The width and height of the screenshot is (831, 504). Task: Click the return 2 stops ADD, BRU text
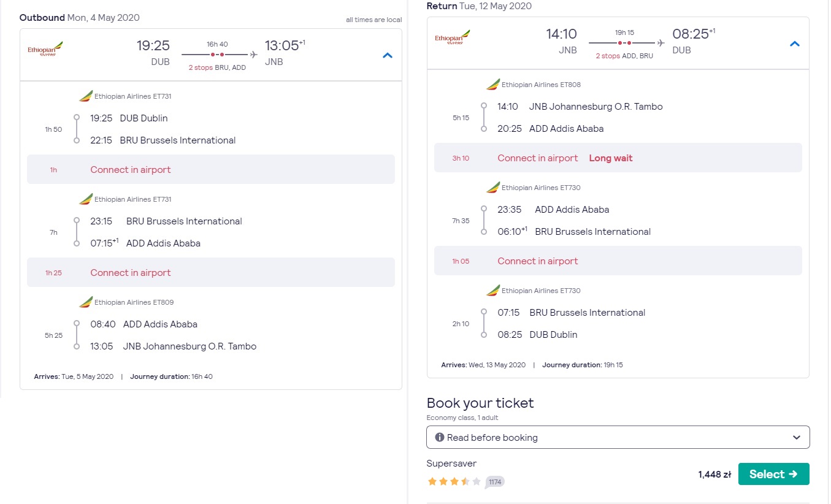(x=624, y=56)
